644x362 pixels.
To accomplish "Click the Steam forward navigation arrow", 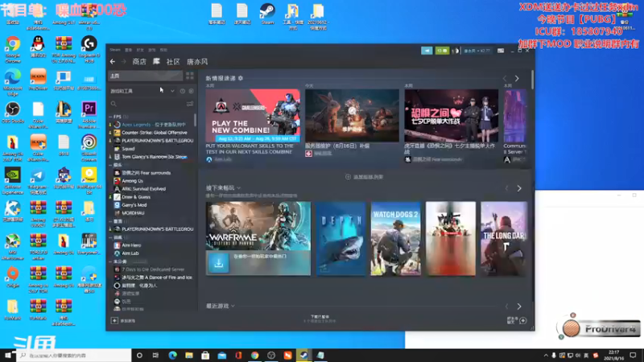I will [123, 62].
